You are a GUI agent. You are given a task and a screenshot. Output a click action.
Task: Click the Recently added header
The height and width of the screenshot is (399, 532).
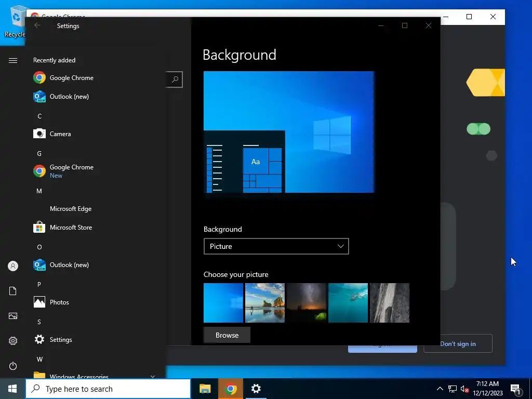coord(54,60)
